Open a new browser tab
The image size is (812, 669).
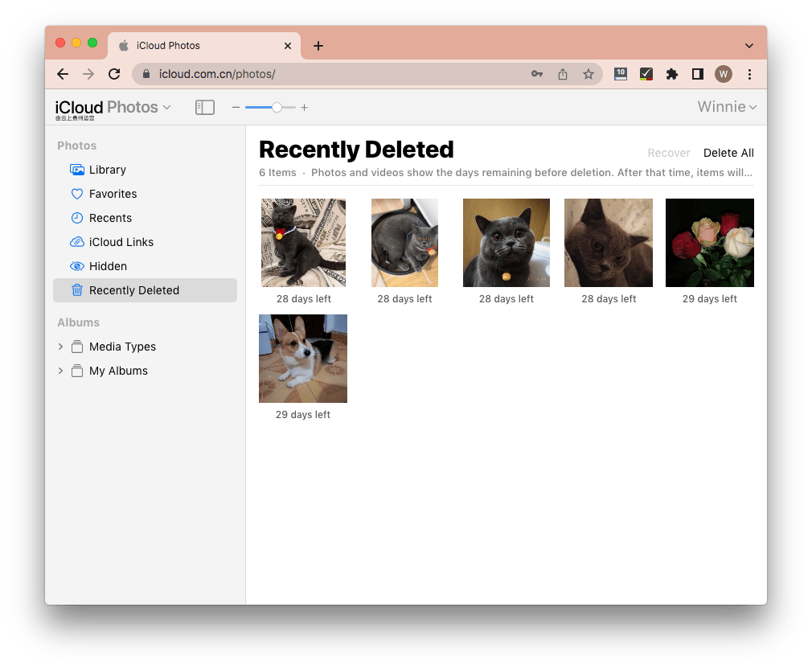(x=318, y=46)
